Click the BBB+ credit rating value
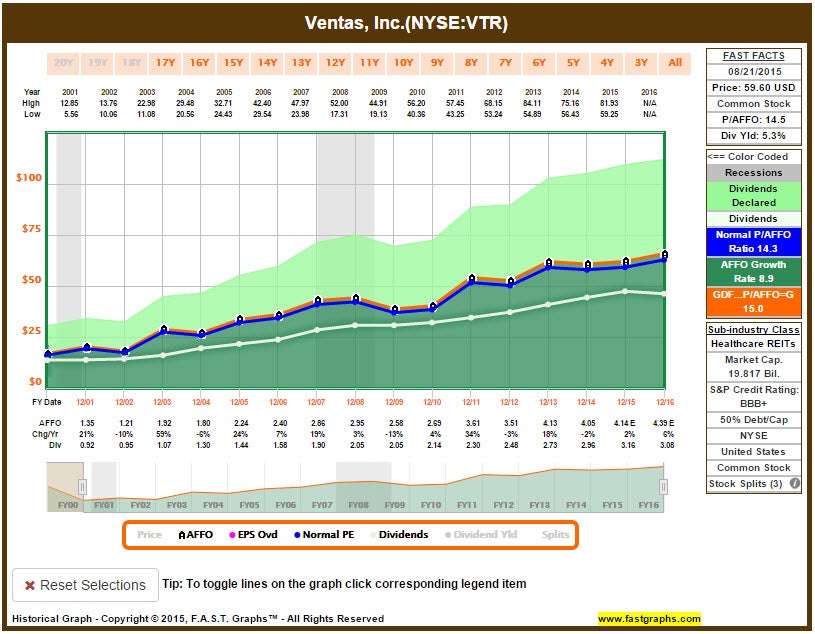This screenshot has height=634, width=815. 754,404
